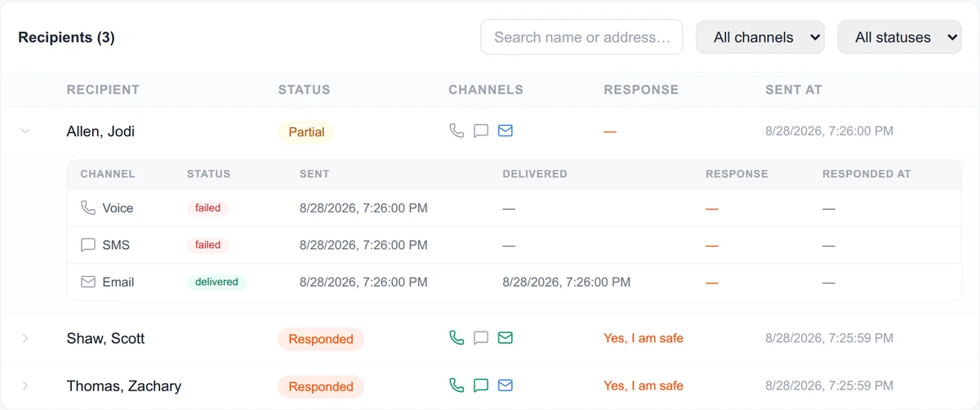Select the name Shaw, Scott
Viewport: 980px width, 410px height.
tap(105, 338)
